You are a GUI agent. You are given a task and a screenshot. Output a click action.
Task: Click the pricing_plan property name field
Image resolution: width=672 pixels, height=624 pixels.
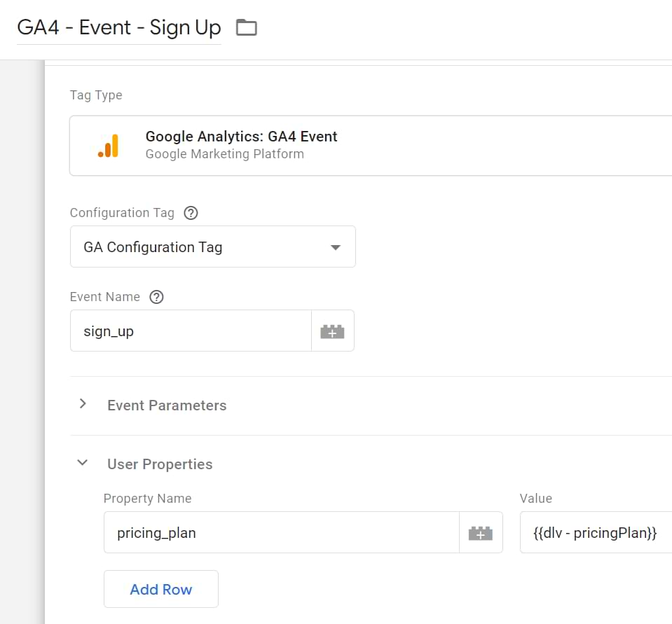(x=282, y=533)
